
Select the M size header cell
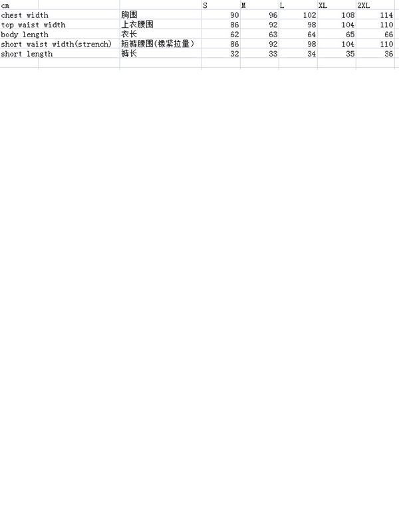[259, 5]
